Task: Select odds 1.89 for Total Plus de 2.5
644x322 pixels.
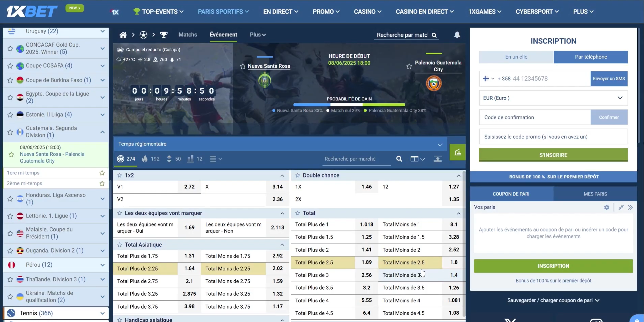Action: click(366, 262)
